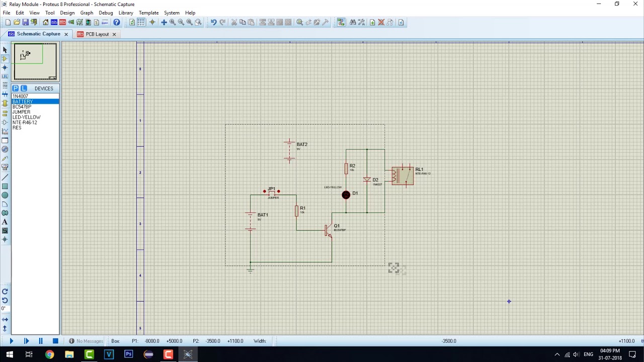Select RES in devices list
The height and width of the screenshot is (362, 644).
[x=35, y=128]
